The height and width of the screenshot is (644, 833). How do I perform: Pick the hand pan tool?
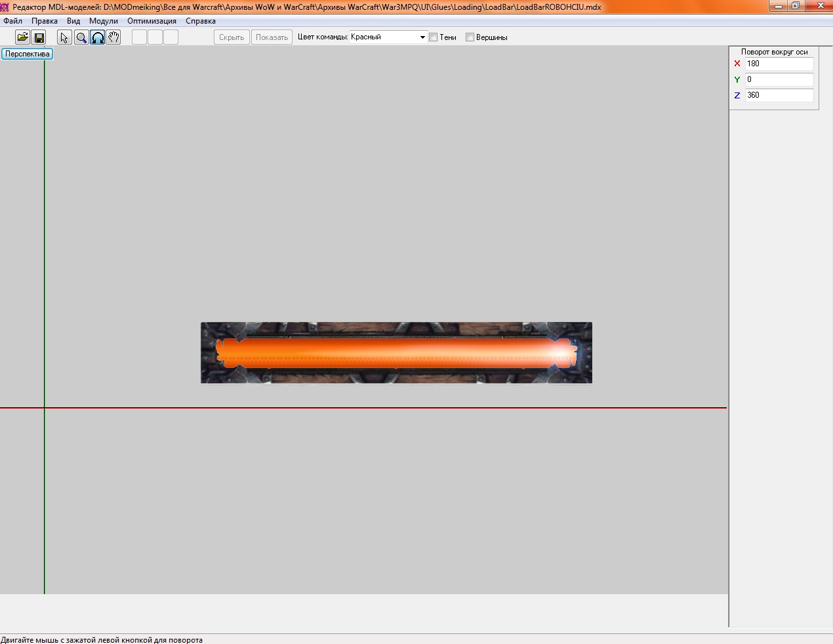pyautogui.click(x=113, y=37)
